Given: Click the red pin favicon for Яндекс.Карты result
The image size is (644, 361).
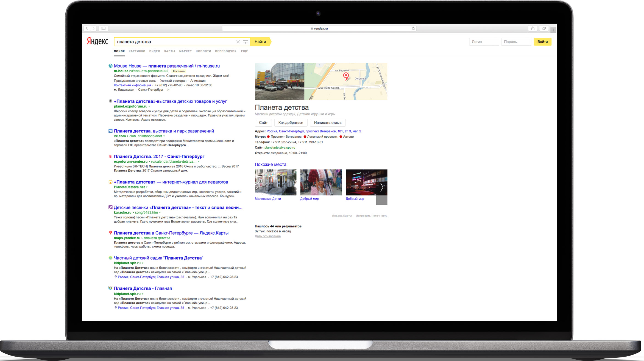Looking at the screenshot, I should [x=110, y=233].
